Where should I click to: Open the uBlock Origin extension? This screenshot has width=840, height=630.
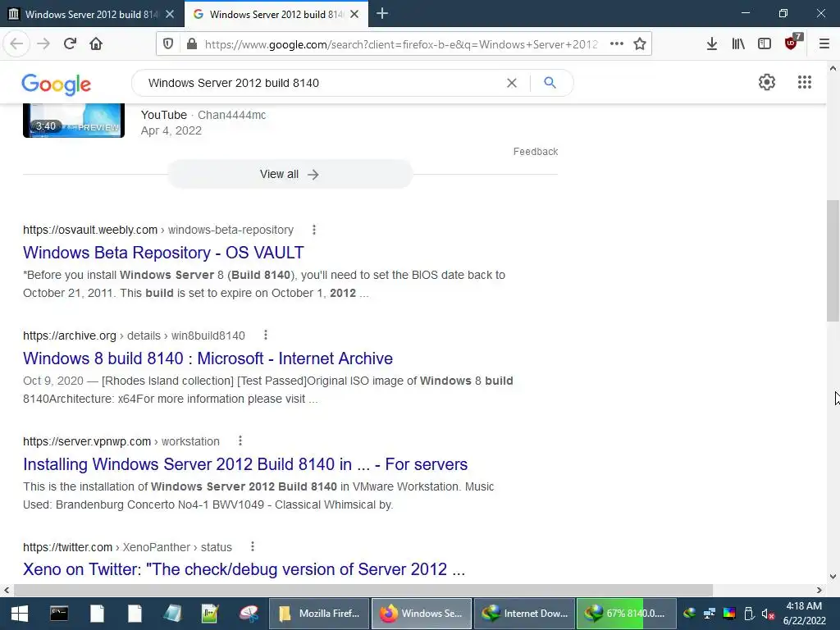coord(792,43)
